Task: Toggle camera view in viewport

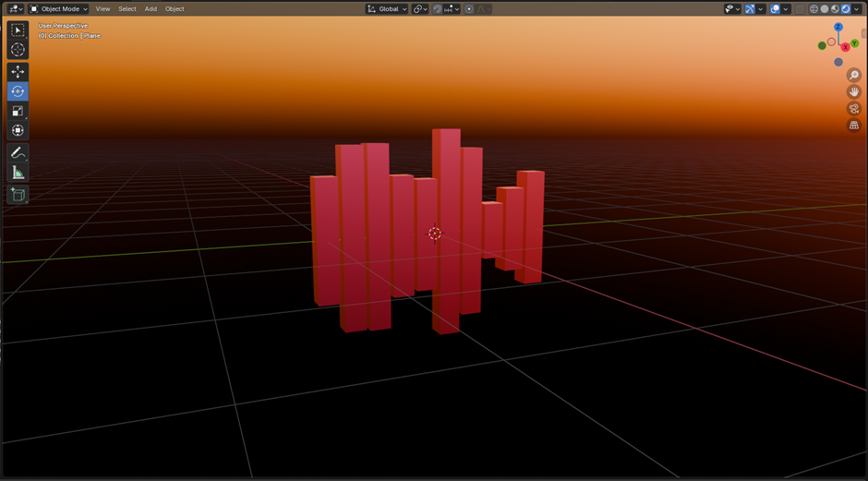Action: pos(854,108)
